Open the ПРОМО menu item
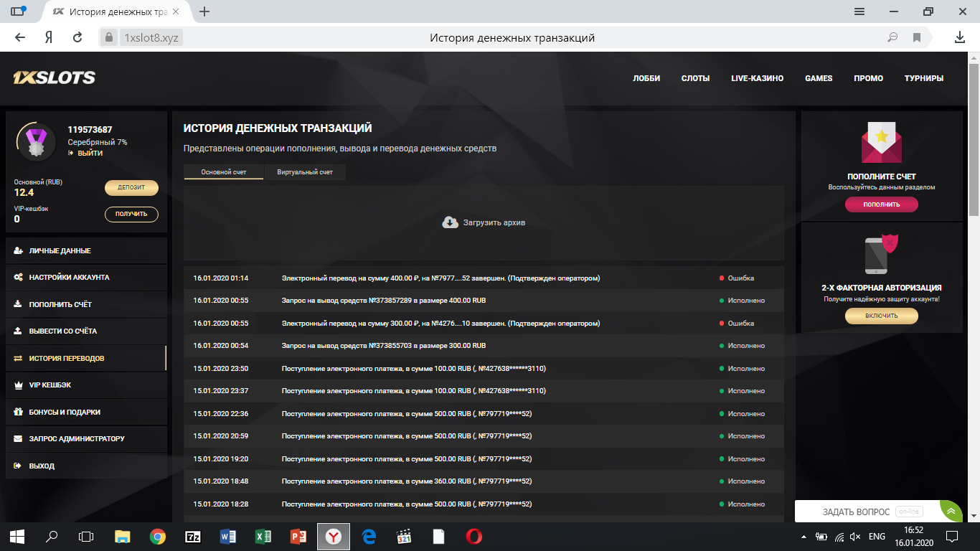Screen dimensions: 980x551 (868, 78)
